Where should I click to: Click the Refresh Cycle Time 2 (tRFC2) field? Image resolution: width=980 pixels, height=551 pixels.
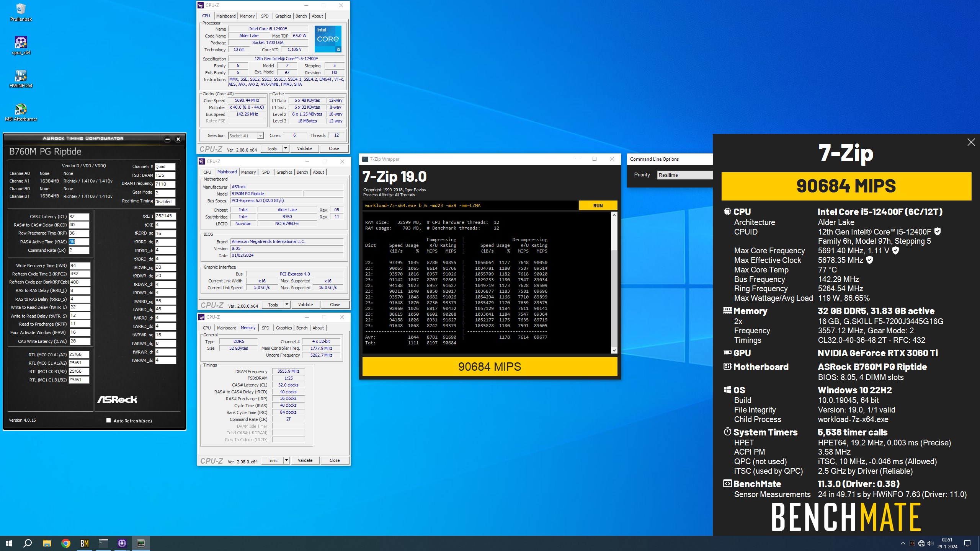80,274
